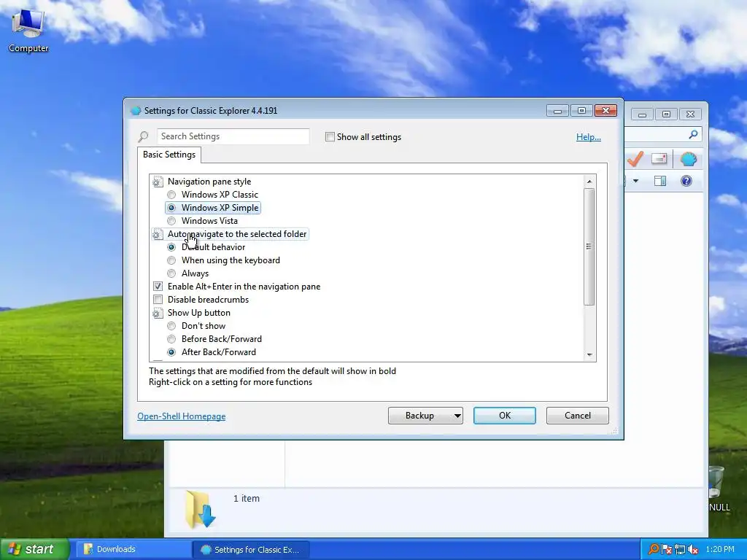Maximize the Settings for Classic Explorer dialog
The width and height of the screenshot is (747, 560).
coord(581,111)
